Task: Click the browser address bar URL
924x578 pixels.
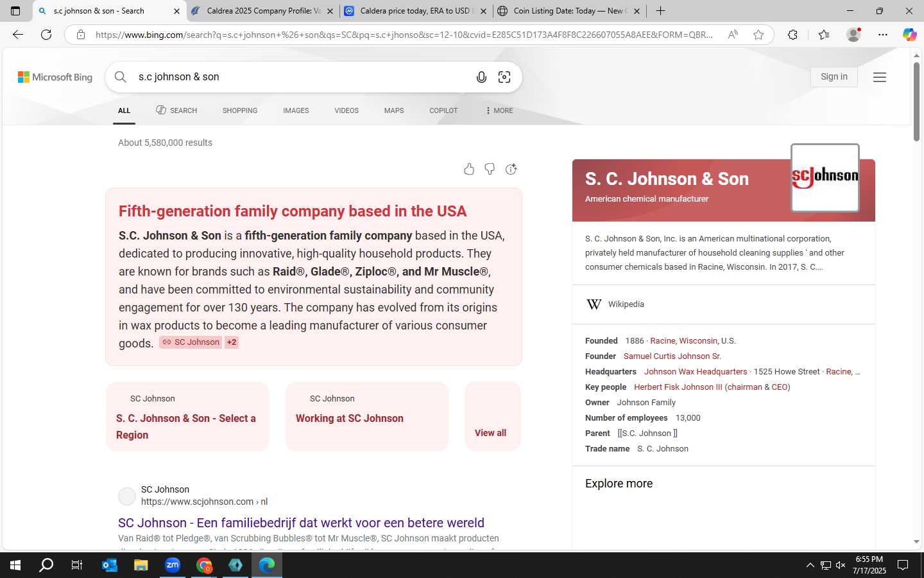Action: (x=404, y=35)
